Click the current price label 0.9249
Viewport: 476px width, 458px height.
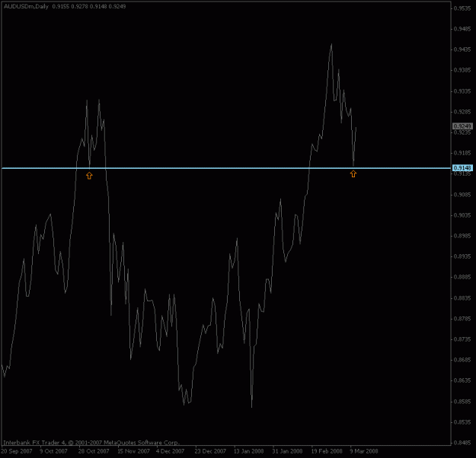pyautogui.click(x=462, y=126)
